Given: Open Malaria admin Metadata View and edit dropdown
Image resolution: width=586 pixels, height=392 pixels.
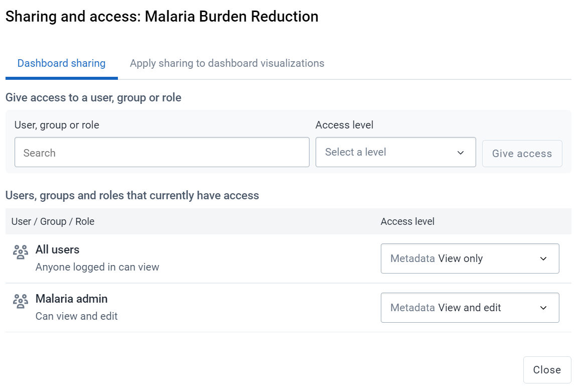Looking at the screenshot, I should click(x=470, y=308).
